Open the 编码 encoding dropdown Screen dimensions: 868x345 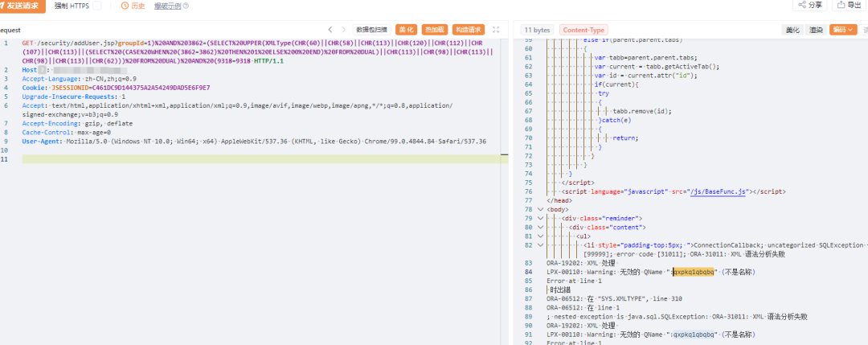coord(843,31)
